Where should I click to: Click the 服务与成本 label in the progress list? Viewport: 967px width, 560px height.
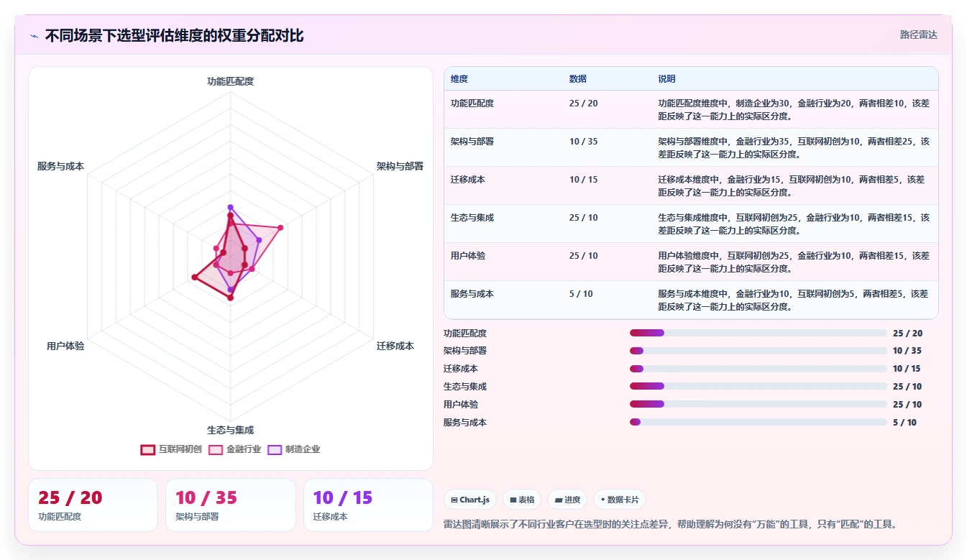click(x=465, y=423)
